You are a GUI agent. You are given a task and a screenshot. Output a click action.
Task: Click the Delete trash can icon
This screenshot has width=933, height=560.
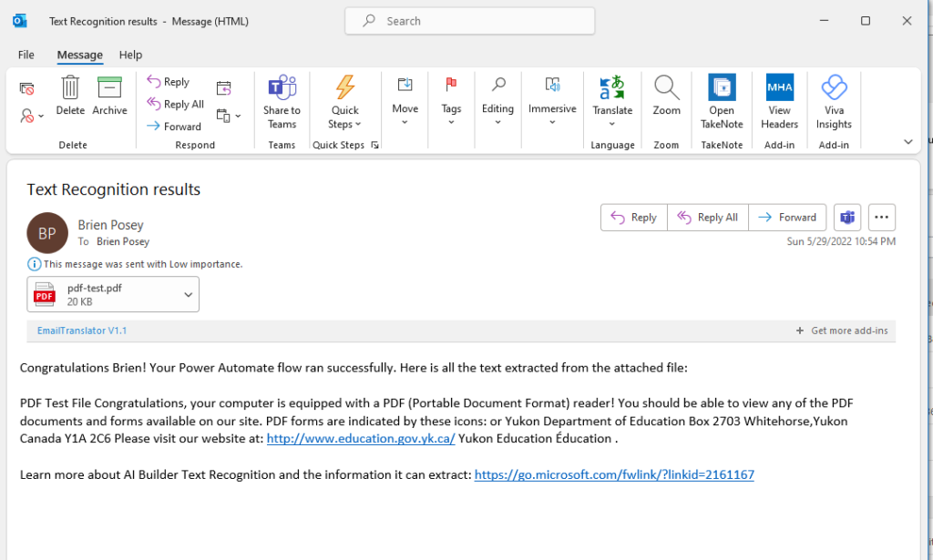[x=70, y=87]
